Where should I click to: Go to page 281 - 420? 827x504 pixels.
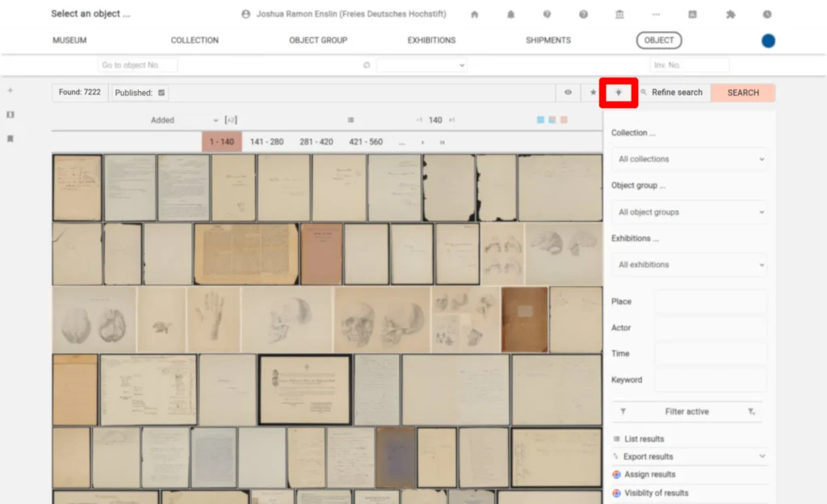pos(316,142)
